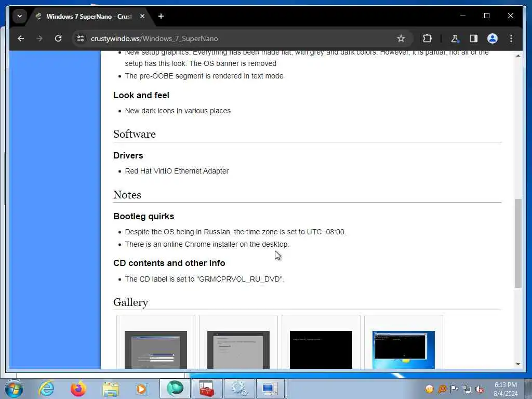Click 'New dark icons in various places' line
This screenshot has width=532, height=399.
[178, 111]
